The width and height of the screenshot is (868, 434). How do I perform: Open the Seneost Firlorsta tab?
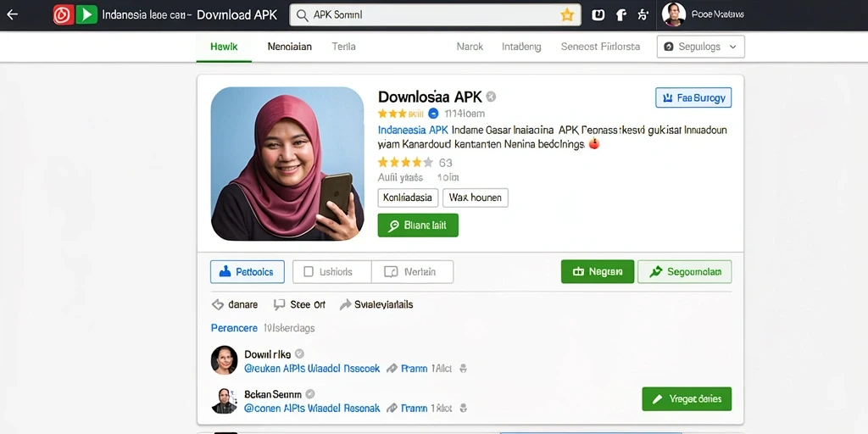601,47
